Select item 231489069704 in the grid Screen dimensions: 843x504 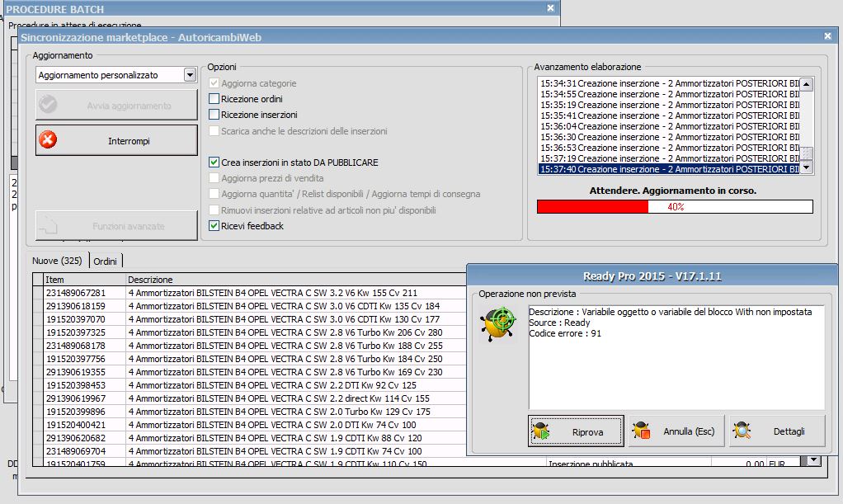pos(76,450)
